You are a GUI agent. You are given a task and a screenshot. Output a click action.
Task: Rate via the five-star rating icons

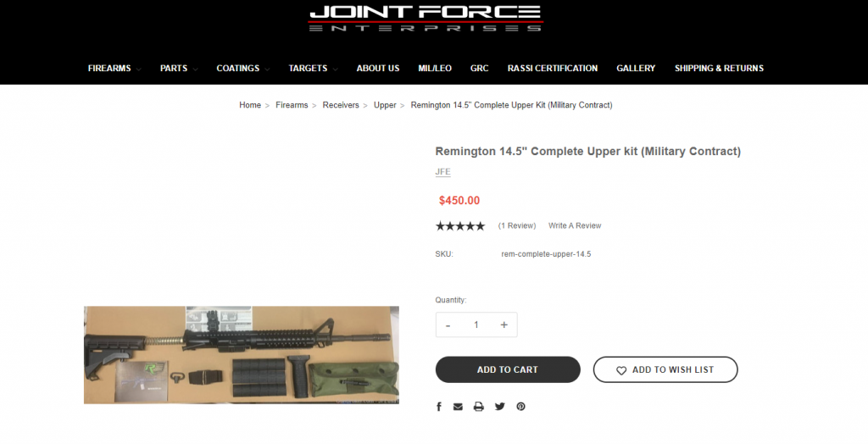pos(460,226)
